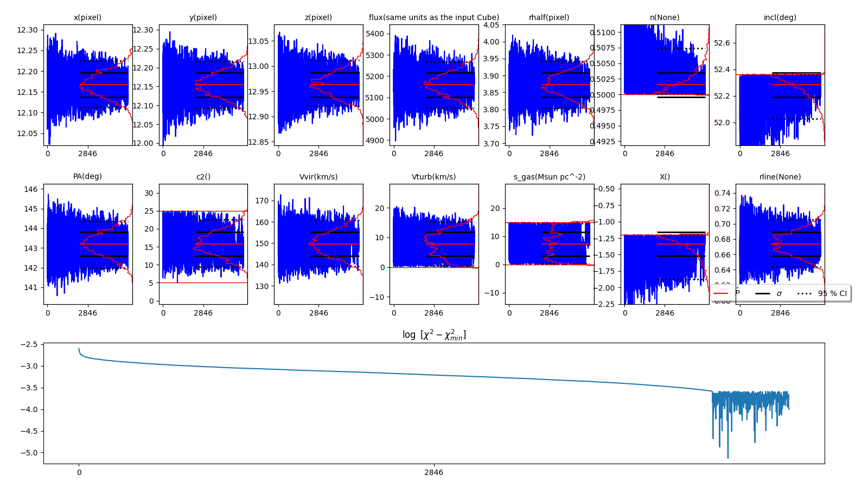This screenshot has height=488, width=868.
Task: Select the z(pixel) subplot title
Action: (318, 17)
